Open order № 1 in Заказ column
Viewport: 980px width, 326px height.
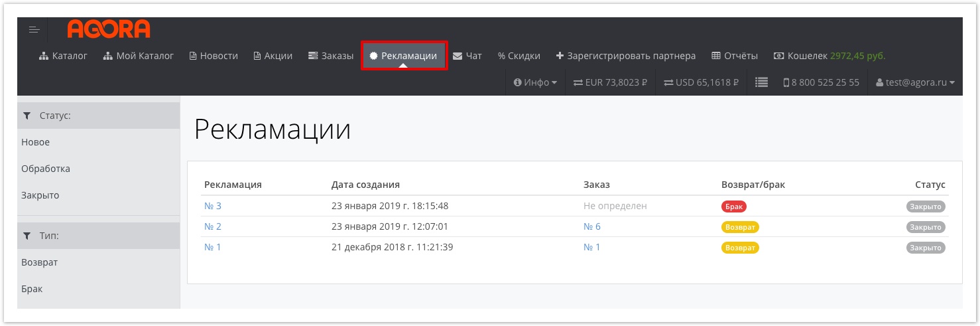tap(591, 247)
